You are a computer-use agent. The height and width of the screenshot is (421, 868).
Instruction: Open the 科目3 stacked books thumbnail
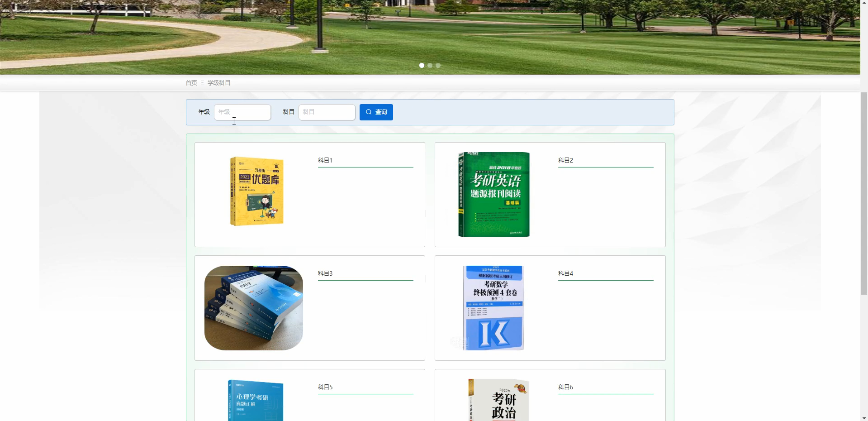tap(254, 308)
